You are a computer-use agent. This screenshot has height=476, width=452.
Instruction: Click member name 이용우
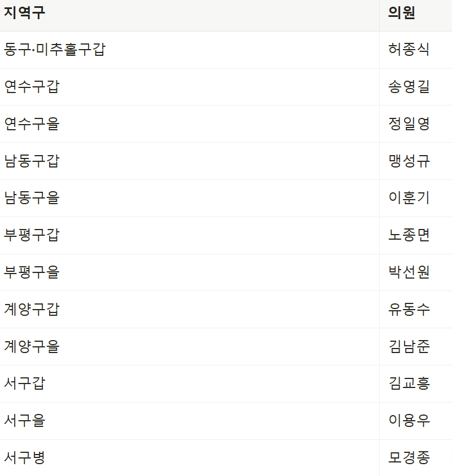coord(409,421)
